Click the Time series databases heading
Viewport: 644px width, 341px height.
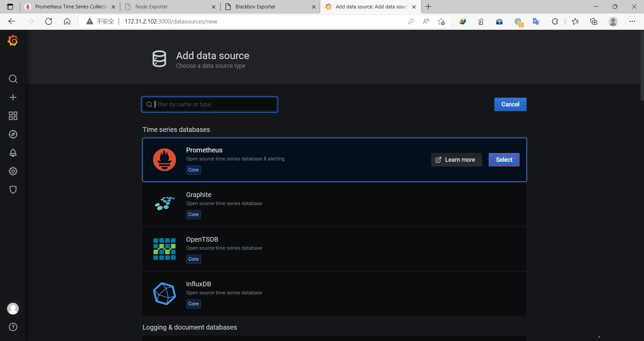(176, 130)
